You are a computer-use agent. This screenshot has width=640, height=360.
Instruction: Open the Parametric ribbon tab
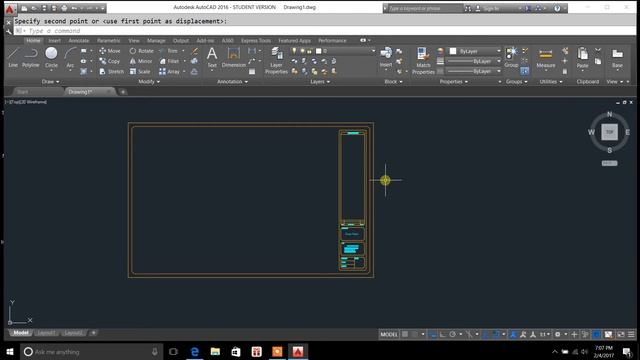[109, 40]
